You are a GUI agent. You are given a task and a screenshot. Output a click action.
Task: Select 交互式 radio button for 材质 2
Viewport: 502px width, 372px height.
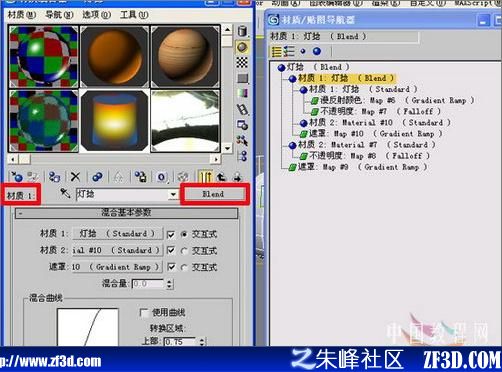[184, 251]
